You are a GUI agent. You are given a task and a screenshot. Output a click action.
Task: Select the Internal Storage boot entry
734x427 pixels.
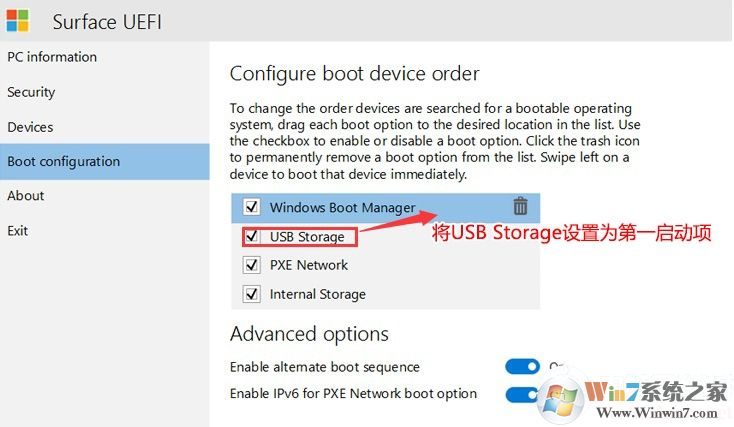click(x=318, y=294)
